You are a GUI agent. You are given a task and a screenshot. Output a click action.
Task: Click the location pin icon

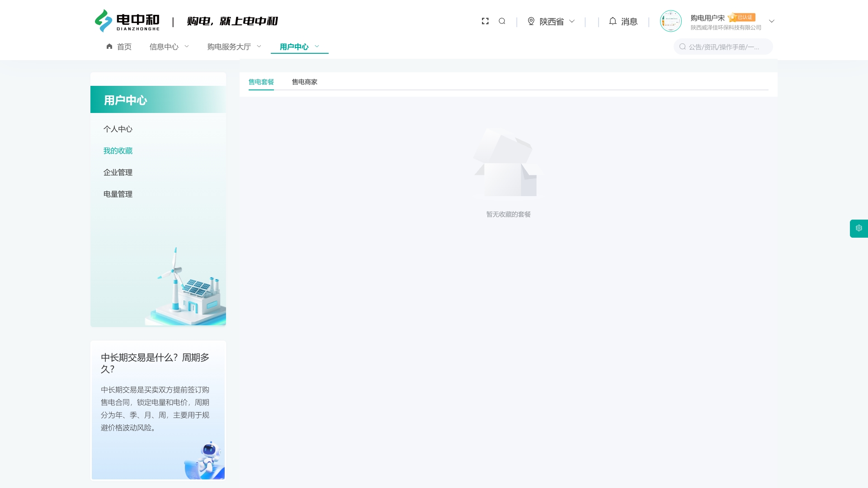click(531, 21)
